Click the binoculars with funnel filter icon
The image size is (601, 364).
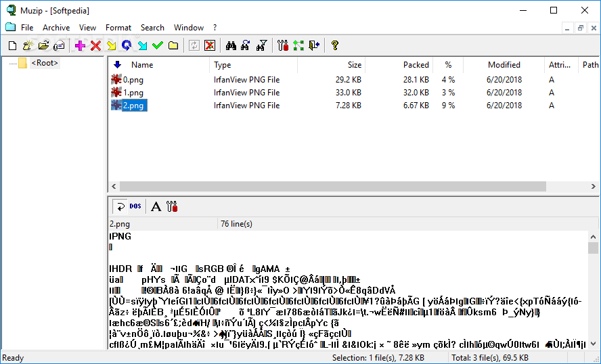[x=262, y=45]
